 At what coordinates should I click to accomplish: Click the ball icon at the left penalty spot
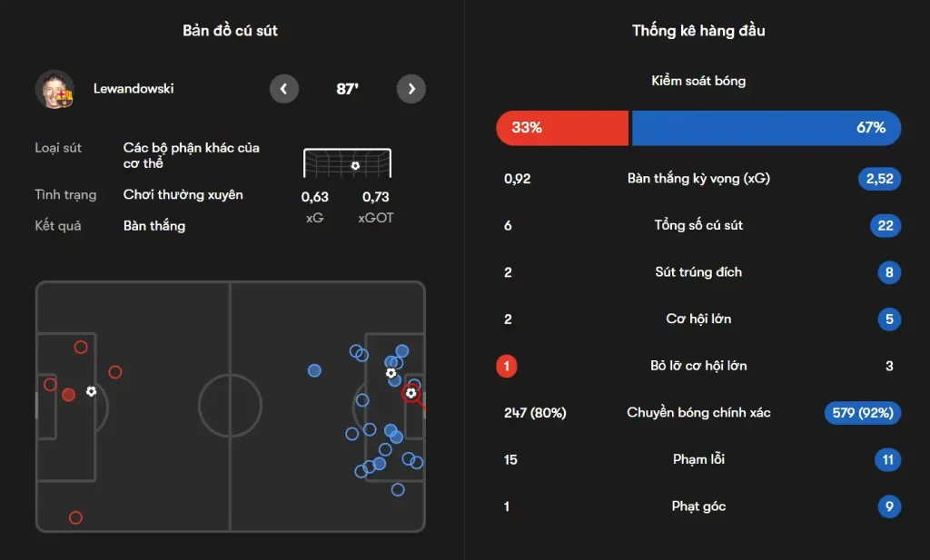click(x=91, y=391)
